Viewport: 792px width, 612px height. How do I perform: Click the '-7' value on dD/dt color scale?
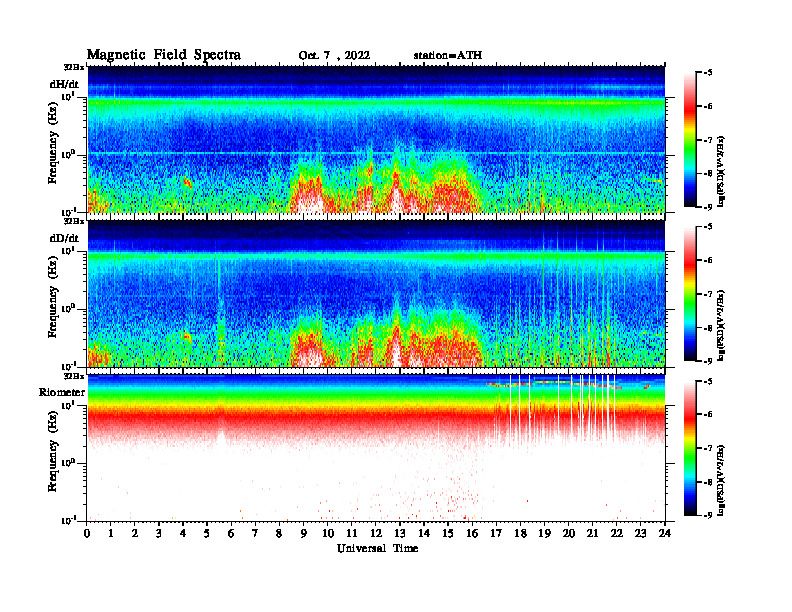point(708,294)
